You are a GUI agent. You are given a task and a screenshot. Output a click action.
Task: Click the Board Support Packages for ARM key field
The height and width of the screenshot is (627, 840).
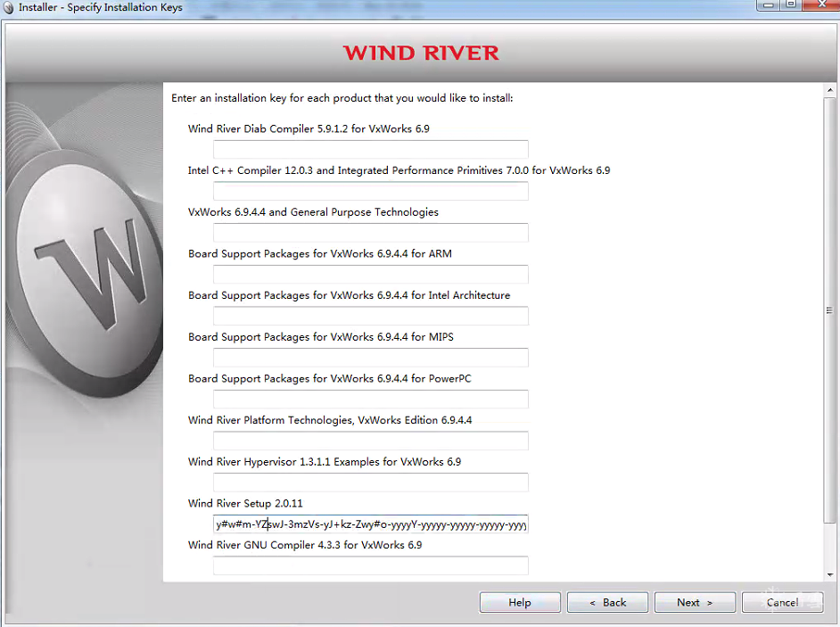click(x=371, y=275)
